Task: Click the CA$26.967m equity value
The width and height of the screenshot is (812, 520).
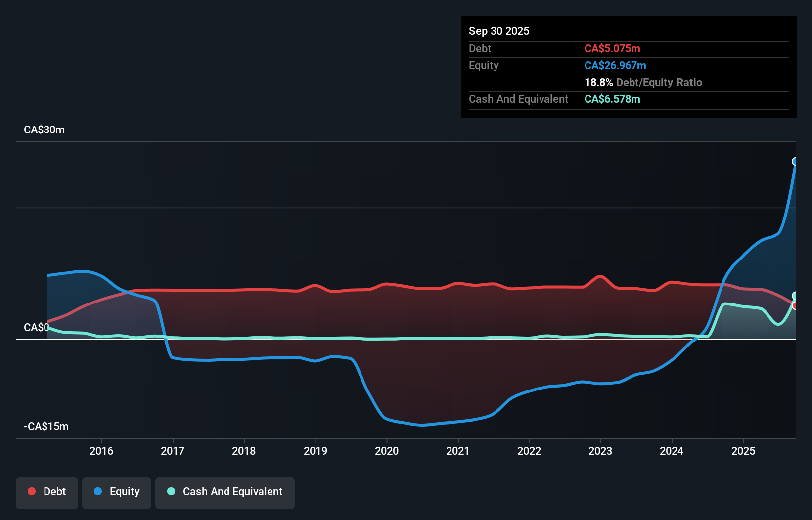Action: pos(615,65)
